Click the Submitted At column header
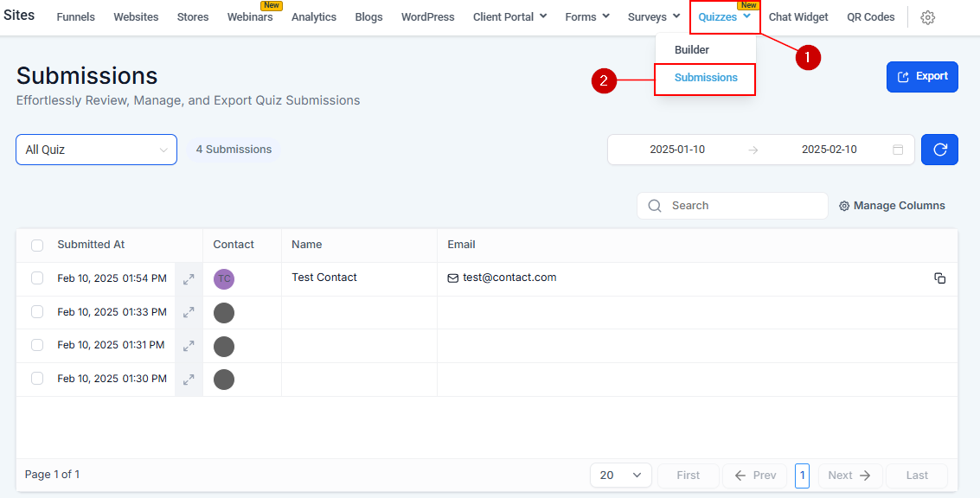The width and height of the screenshot is (980, 498). pyautogui.click(x=91, y=245)
